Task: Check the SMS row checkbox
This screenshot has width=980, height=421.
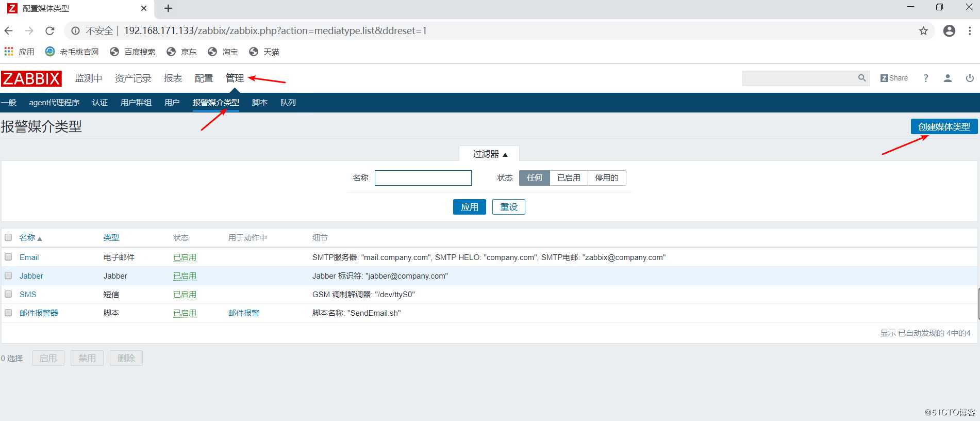Action: coord(8,294)
